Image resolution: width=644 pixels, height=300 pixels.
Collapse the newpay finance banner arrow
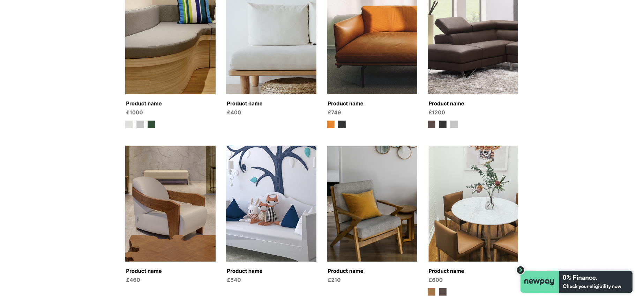tap(520, 270)
